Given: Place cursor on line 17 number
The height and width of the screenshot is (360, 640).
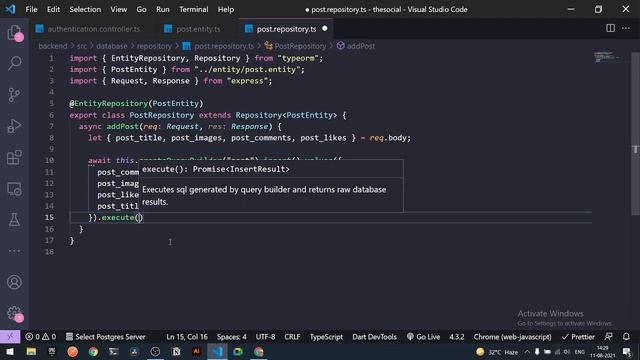Looking at the screenshot, I should (x=49, y=240).
